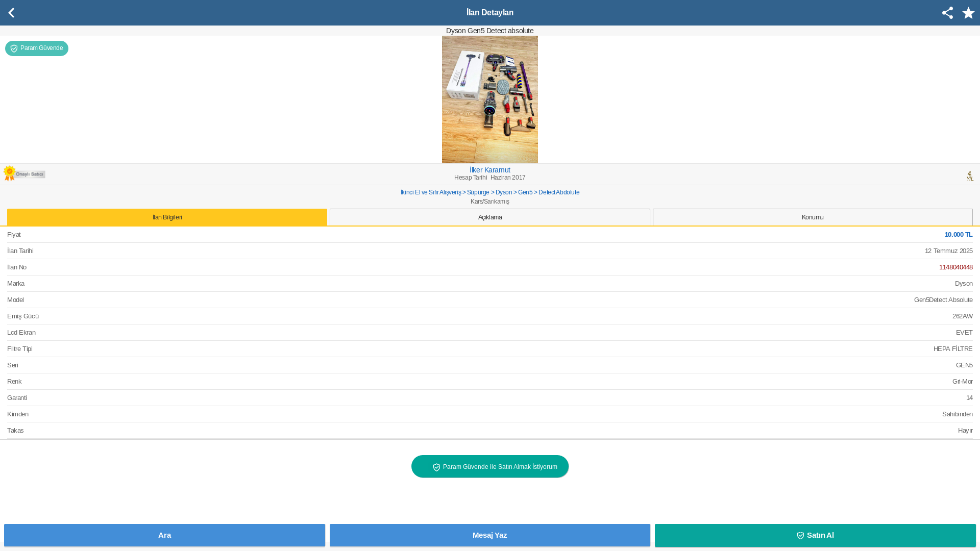Click listing number 1148040448
This screenshot has width=980, height=551.
(956, 267)
